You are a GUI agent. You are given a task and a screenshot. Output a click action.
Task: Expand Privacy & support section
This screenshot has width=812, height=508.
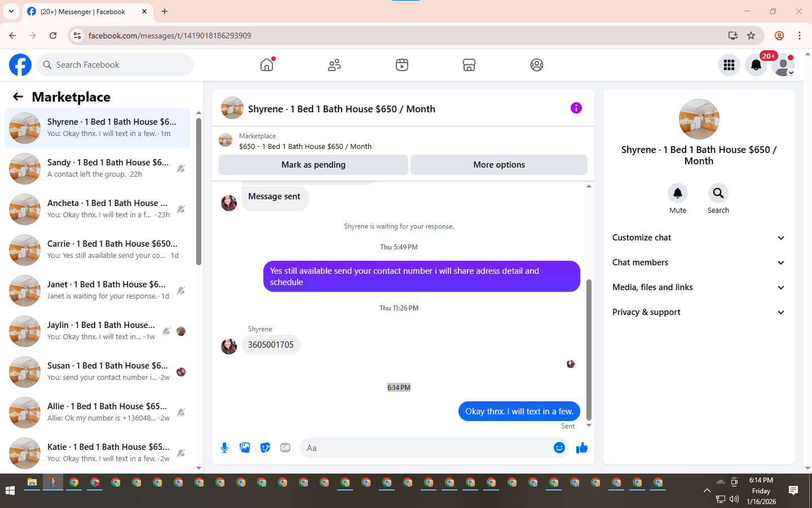pos(699,312)
